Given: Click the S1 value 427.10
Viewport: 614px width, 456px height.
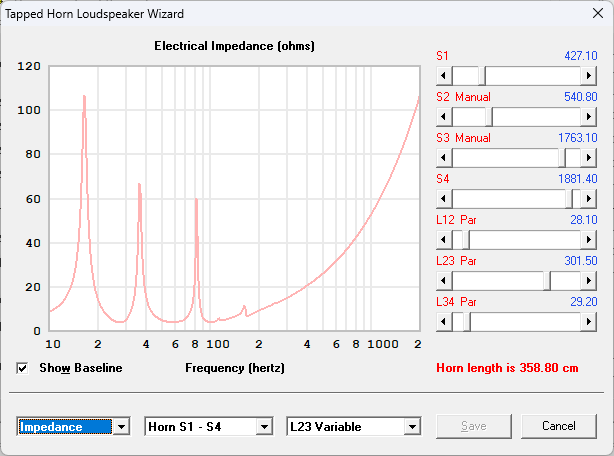Looking at the screenshot, I should [581, 56].
